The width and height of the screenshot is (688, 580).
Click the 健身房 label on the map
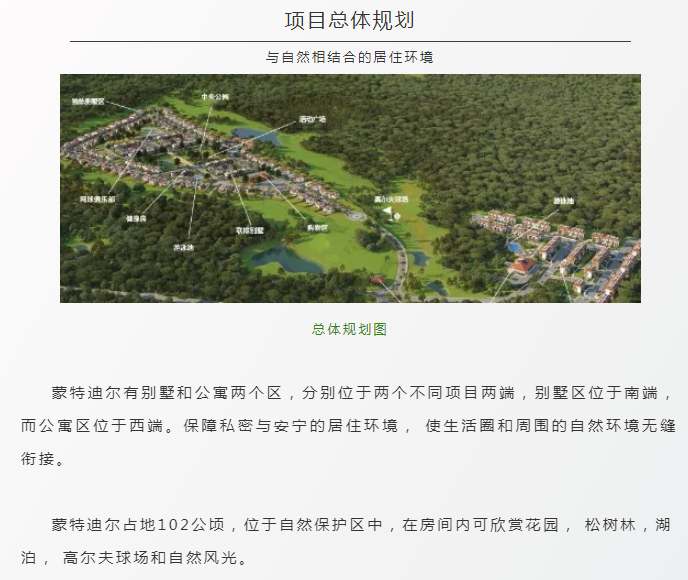point(136,218)
